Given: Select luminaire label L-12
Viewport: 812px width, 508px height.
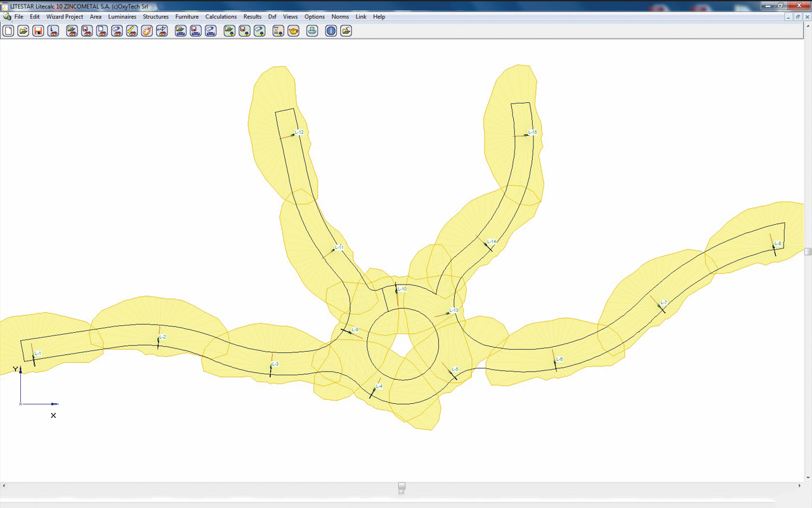Looking at the screenshot, I should click(299, 133).
